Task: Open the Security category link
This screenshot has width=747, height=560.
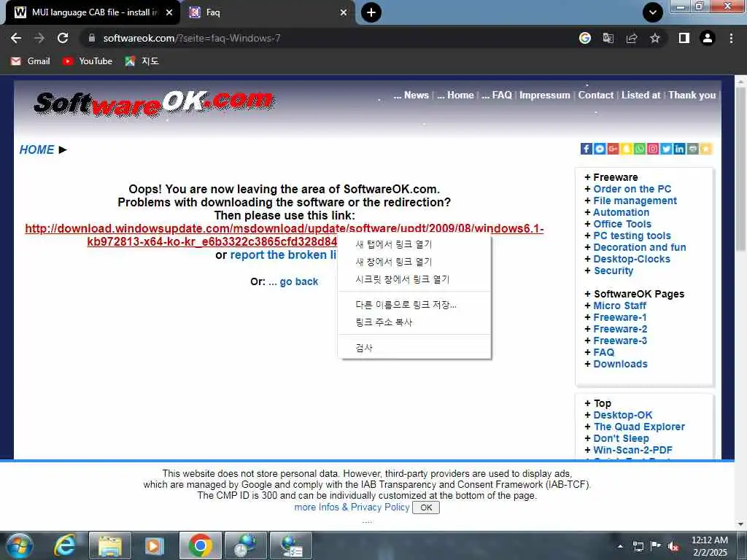Action: pos(613,271)
